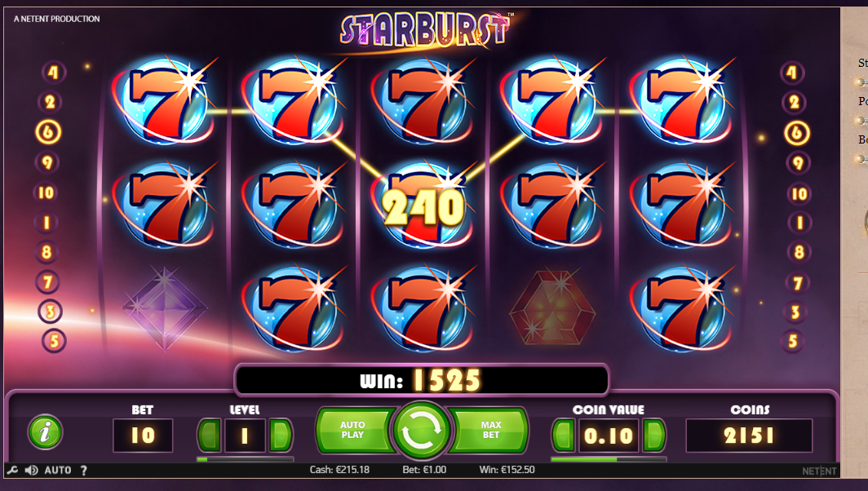The image size is (868, 491).
Task: Click the purple diamond gem symbol
Action: tap(165, 307)
